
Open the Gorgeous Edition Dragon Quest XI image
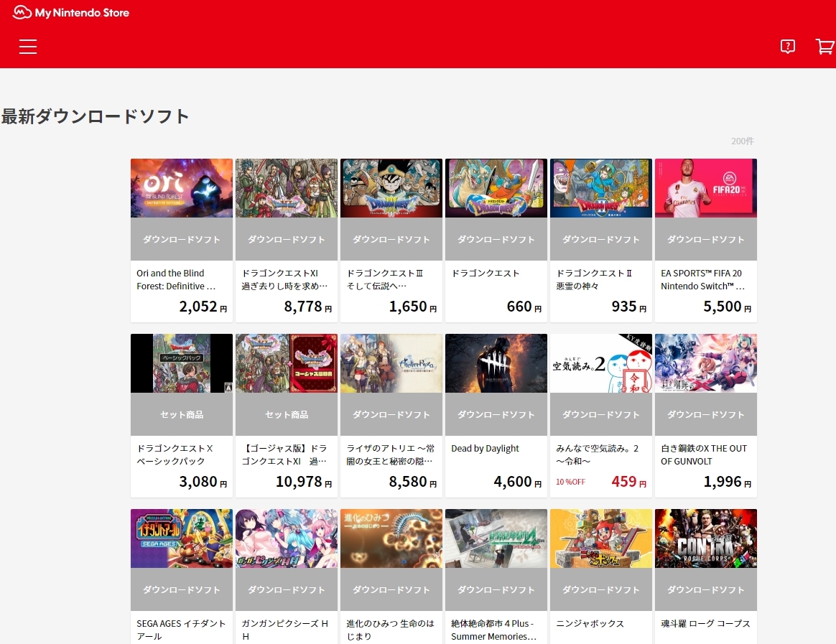click(287, 363)
